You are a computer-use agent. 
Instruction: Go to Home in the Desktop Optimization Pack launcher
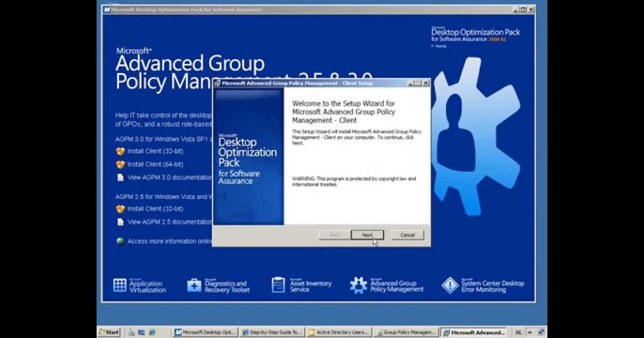pos(440,46)
